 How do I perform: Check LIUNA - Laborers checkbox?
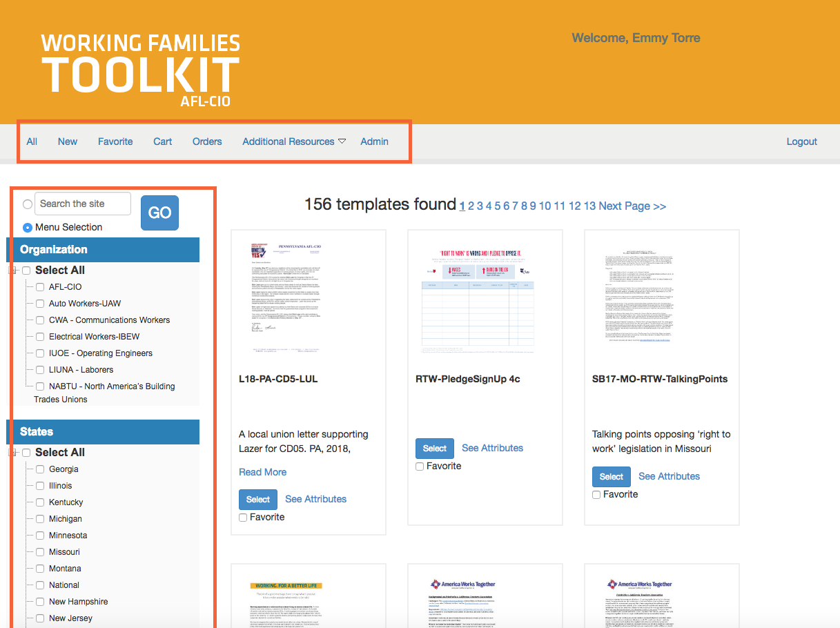[40, 370]
